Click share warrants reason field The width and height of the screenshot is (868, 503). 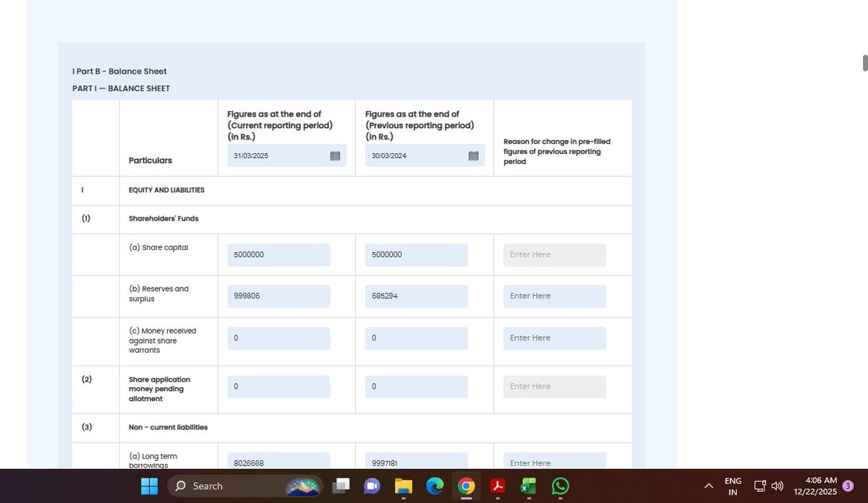coord(555,338)
